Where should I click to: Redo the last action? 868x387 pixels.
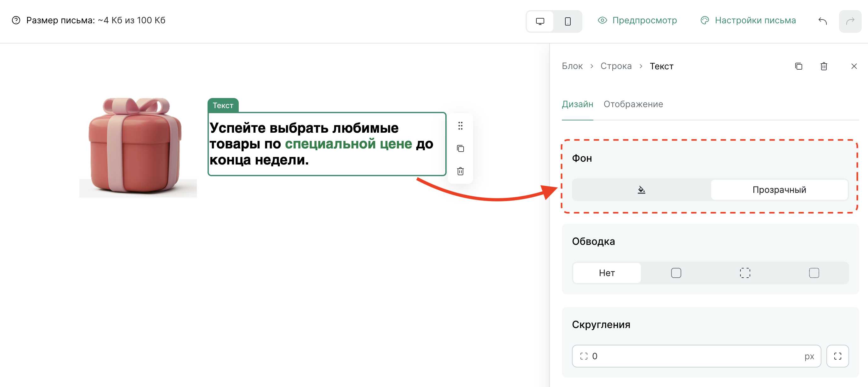tap(850, 21)
